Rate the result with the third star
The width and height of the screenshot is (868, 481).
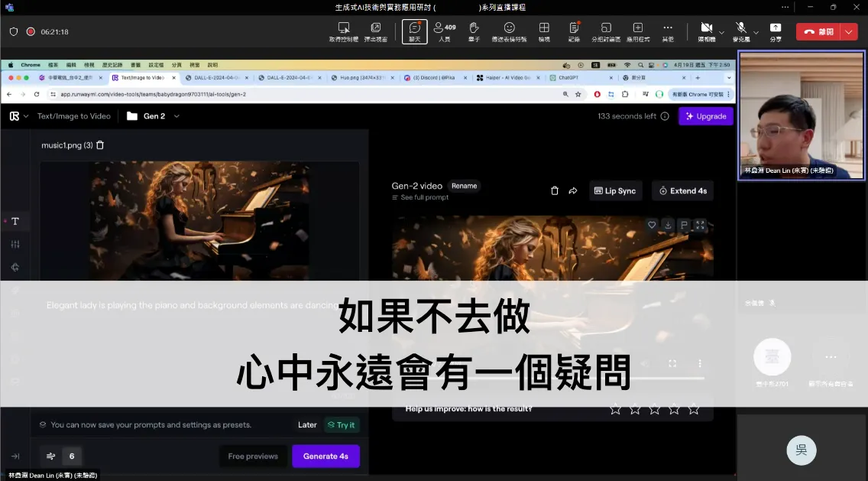point(654,409)
